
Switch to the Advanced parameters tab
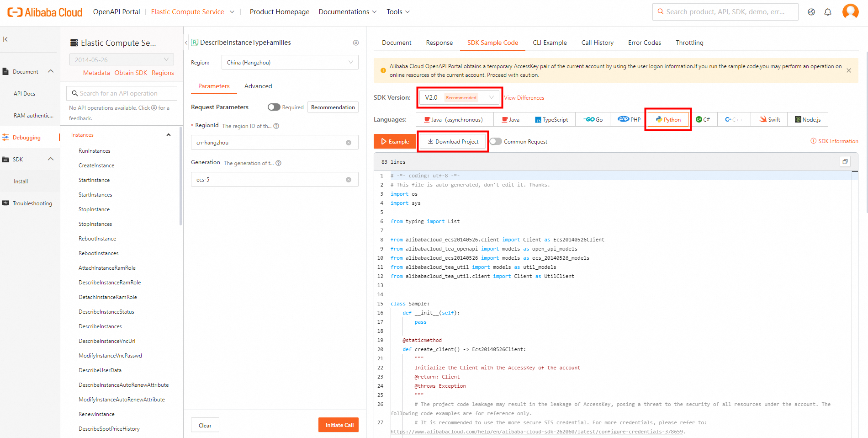(x=258, y=86)
